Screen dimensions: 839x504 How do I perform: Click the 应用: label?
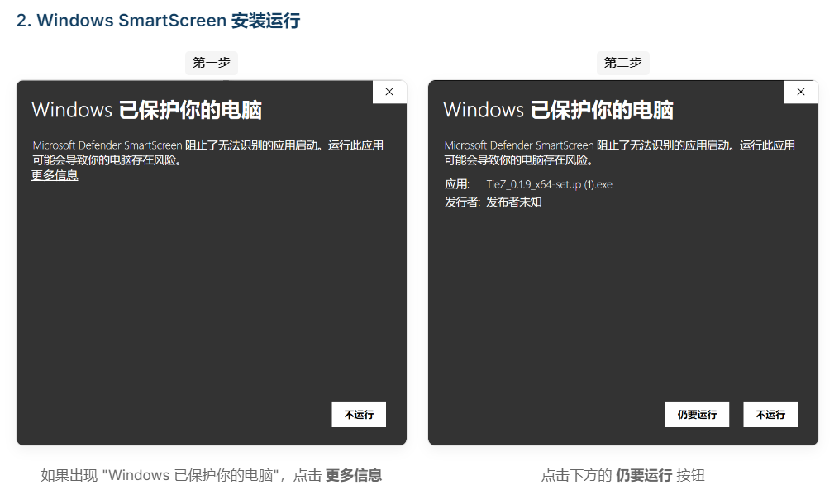457,184
